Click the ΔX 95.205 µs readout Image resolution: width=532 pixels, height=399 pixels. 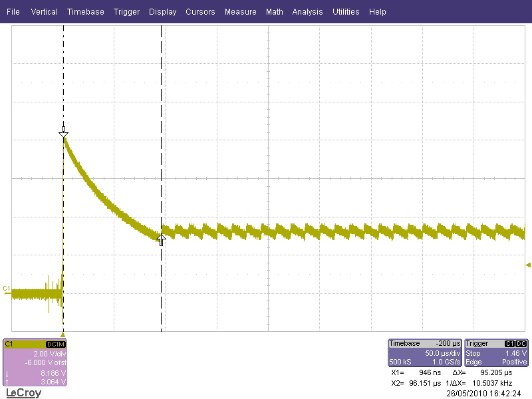click(x=482, y=372)
